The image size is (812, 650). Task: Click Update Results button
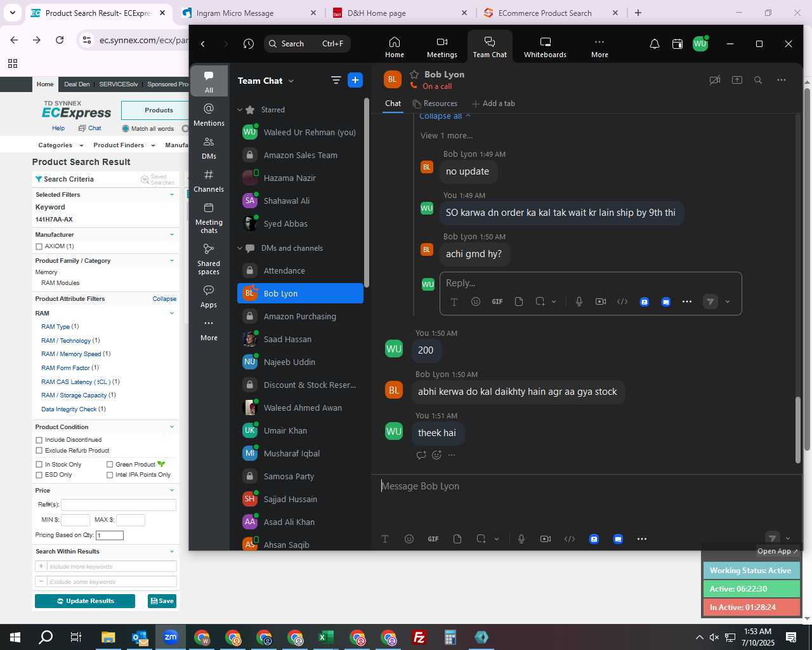pos(85,601)
